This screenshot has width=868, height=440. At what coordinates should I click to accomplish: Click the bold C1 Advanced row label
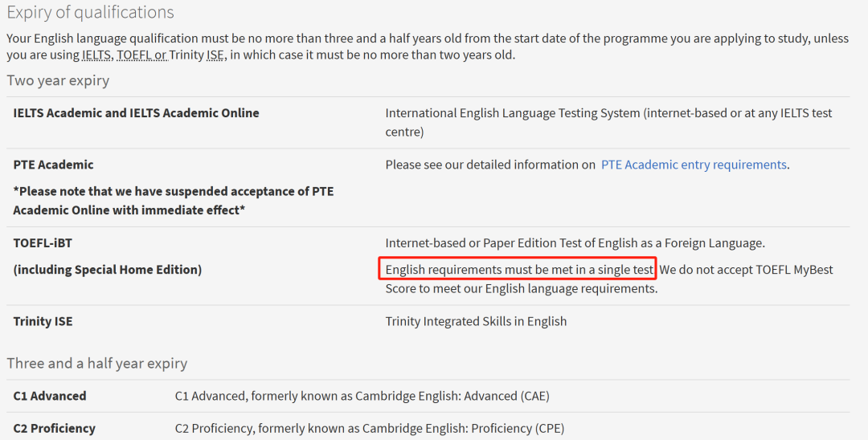(50, 396)
